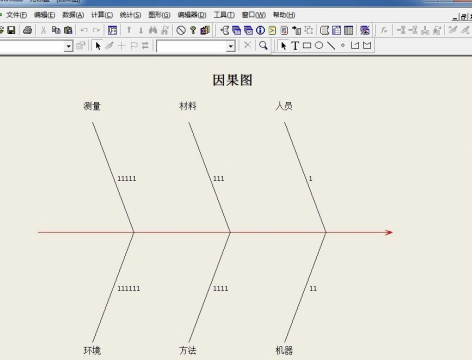Open the 帮助(H) menu
The image size is (472, 360).
pos(284,15)
